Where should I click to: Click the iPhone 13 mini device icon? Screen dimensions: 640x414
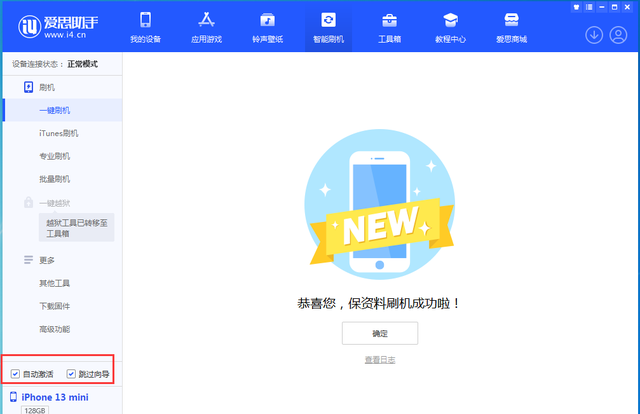click(13, 397)
